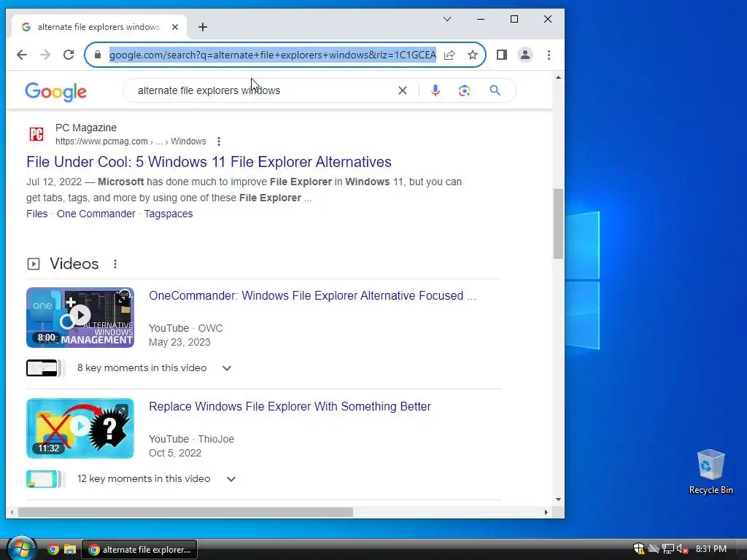View site information via padlock icon
The image size is (747, 560).
[x=98, y=55]
